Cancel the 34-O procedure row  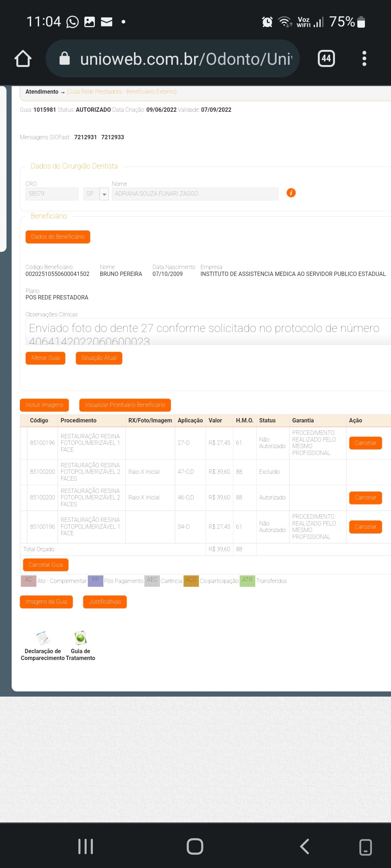pyautogui.click(x=365, y=527)
